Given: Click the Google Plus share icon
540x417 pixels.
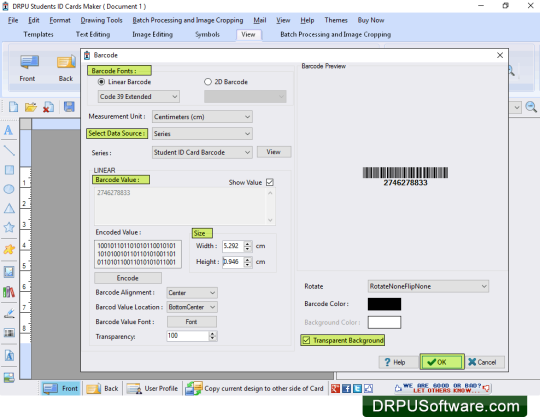Looking at the screenshot, I should click(335, 388).
